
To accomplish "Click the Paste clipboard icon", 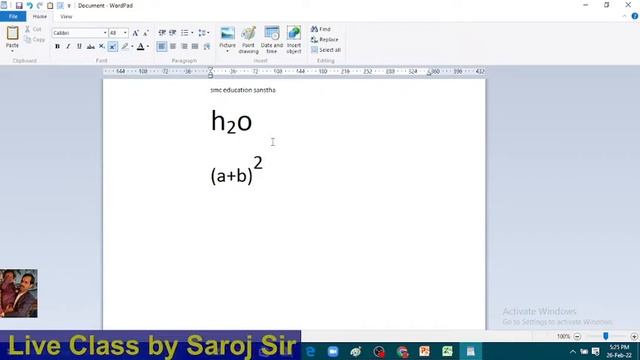I will click(12, 33).
